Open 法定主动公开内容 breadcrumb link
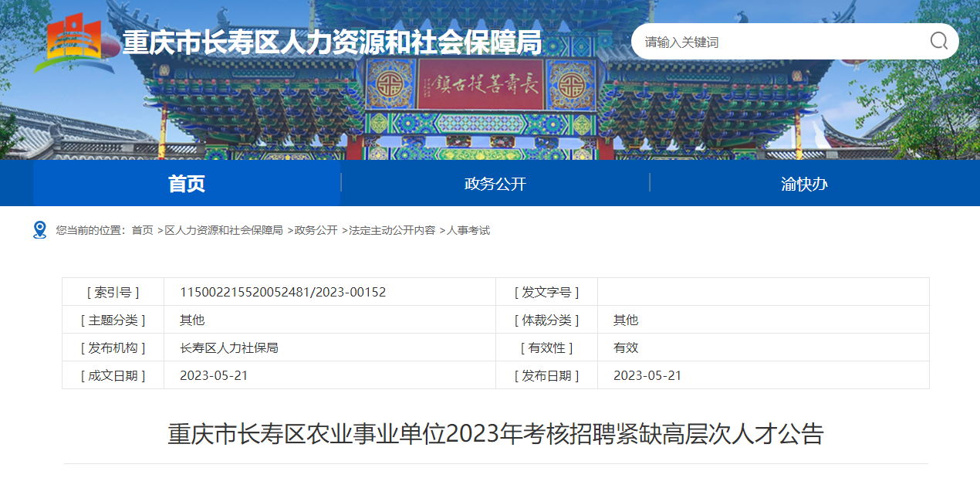Screen dimensions: 980x478 pos(392,230)
